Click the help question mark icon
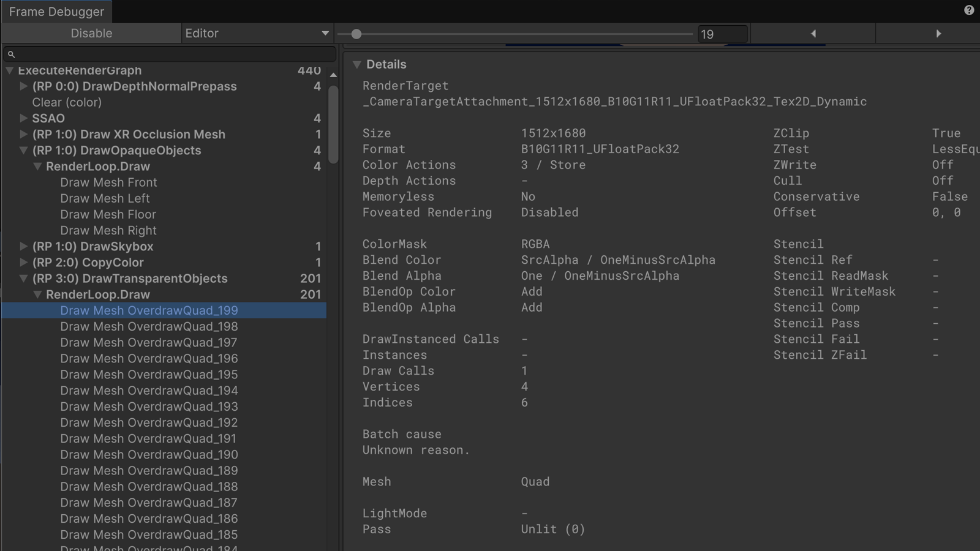980x551 pixels. pyautogui.click(x=968, y=10)
